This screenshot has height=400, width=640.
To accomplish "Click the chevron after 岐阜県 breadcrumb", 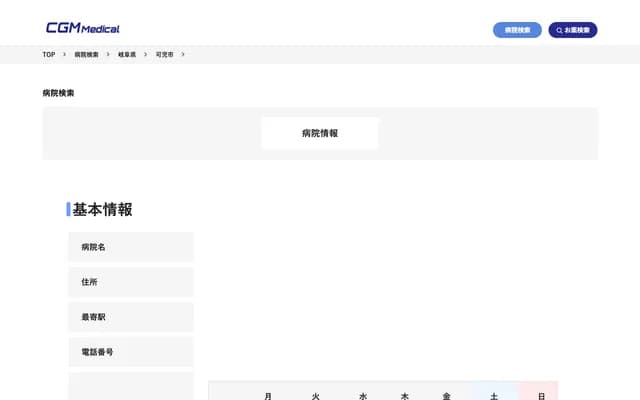I will click(145, 54).
